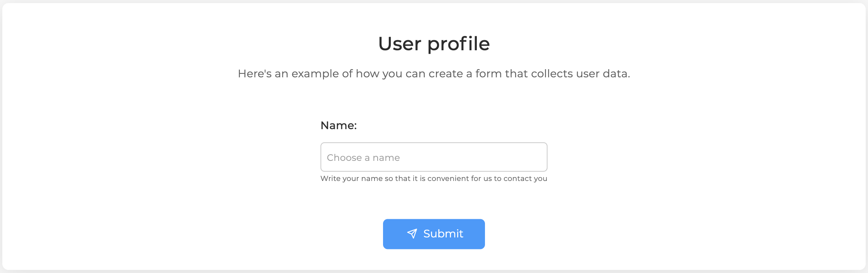Click the word "User" in the heading

[x=400, y=44]
